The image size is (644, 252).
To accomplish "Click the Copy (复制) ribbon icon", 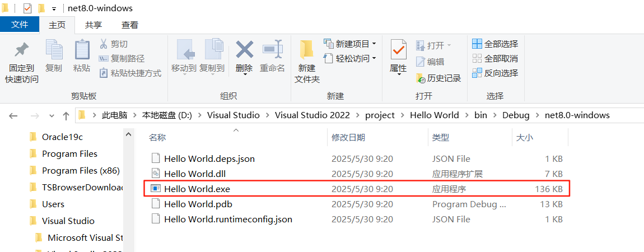I will click(x=54, y=50).
